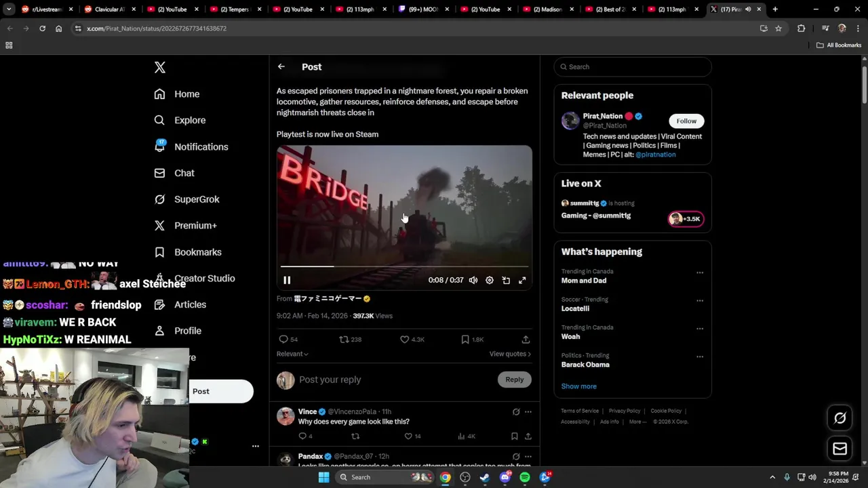Click the Search box on X

tap(633, 66)
